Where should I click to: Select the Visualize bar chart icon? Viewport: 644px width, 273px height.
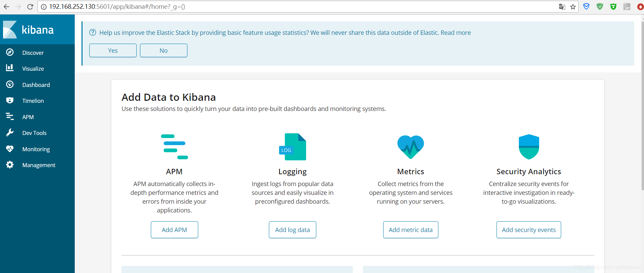[x=10, y=68]
